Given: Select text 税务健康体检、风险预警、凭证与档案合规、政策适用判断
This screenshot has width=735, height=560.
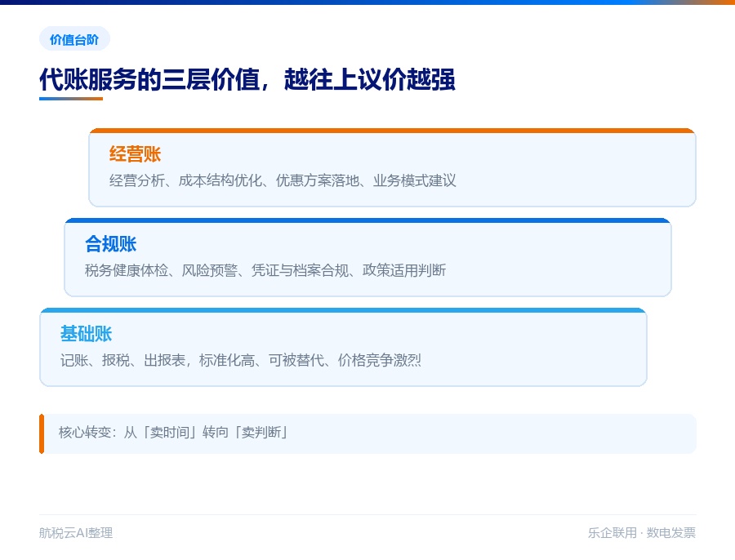Looking at the screenshot, I should tap(265, 270).
